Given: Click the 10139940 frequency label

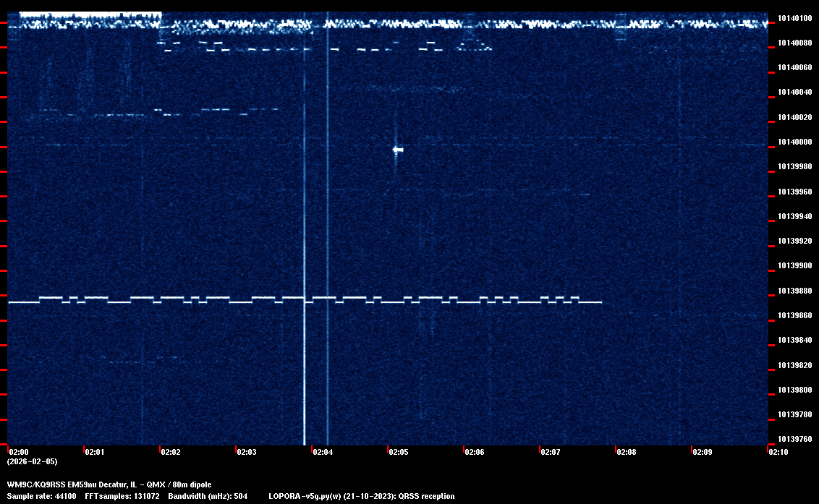Looking at the screenshot, I should 795,216.
